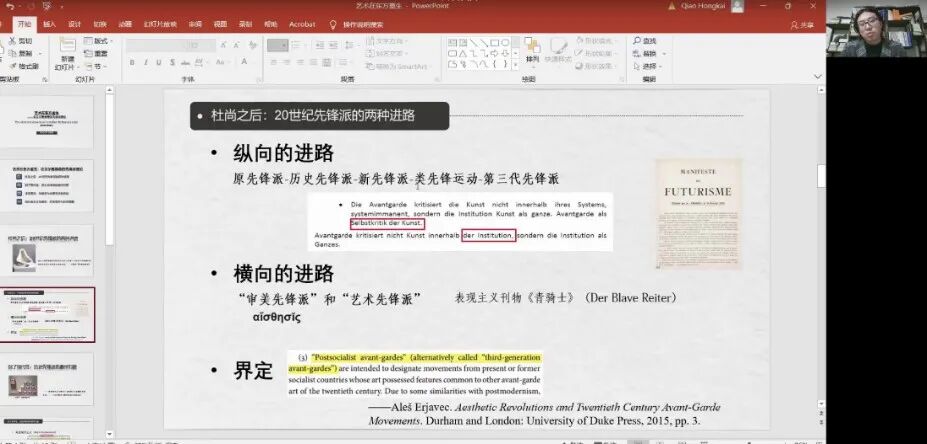Viewport: 927px width, 444px height.
Task: Select the second slide thumbnail
Action: tap(47, 186)
